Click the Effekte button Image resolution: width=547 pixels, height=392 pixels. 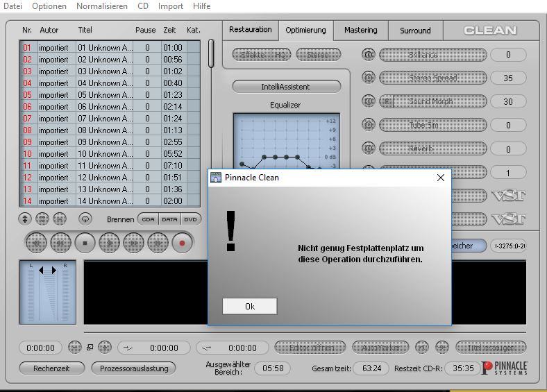pyautogui.click(x=252, y=55)
